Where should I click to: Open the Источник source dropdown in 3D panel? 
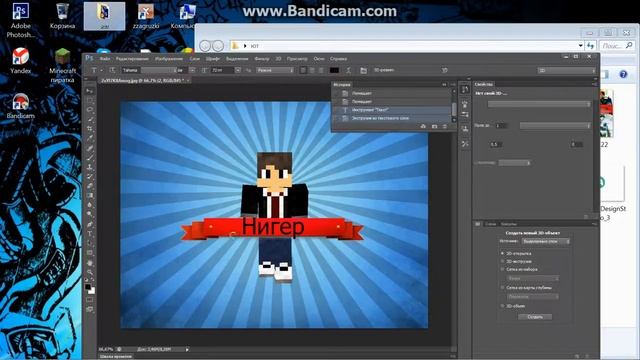pyautogui.click(x=546, y=241)
